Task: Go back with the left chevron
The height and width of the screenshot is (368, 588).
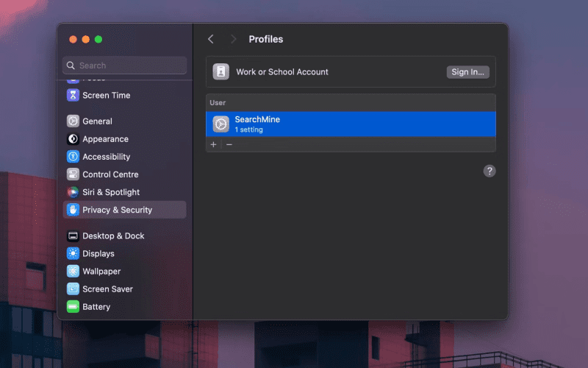Action: pos(211,39)
